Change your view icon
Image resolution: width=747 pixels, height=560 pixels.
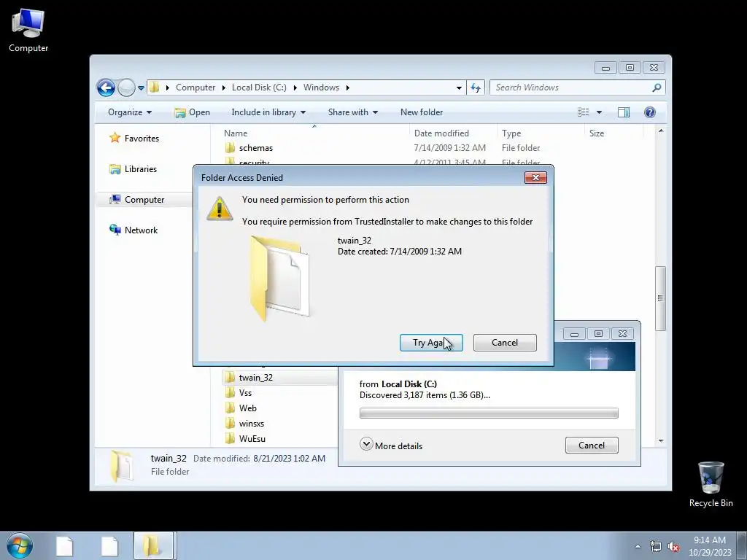(x=583, y=112)
